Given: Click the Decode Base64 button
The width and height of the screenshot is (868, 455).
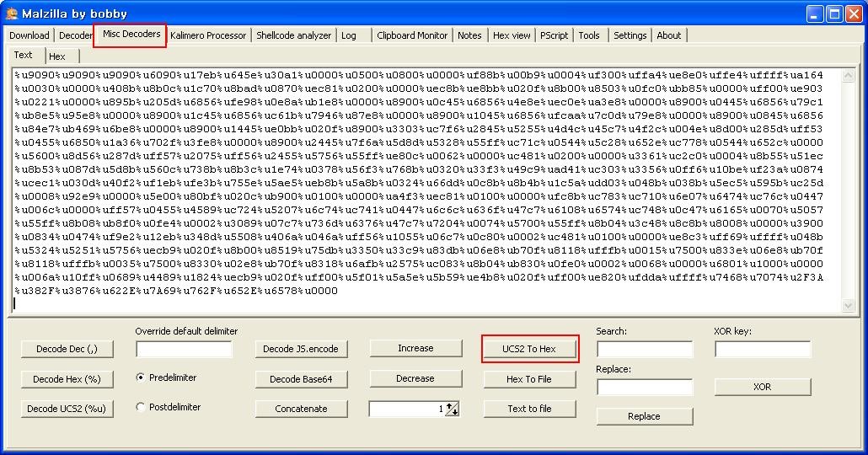Looking at the screenshot, I should tap(301, 379).
